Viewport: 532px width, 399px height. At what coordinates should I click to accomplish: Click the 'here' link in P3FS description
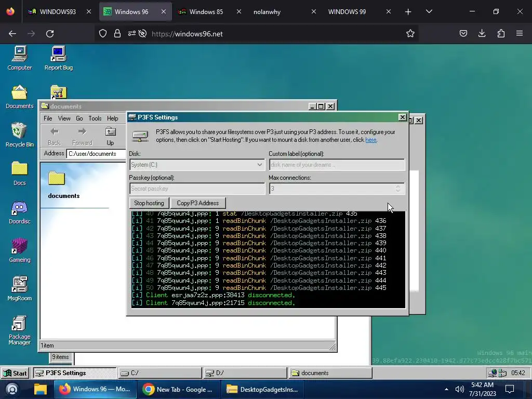[371, 140]
